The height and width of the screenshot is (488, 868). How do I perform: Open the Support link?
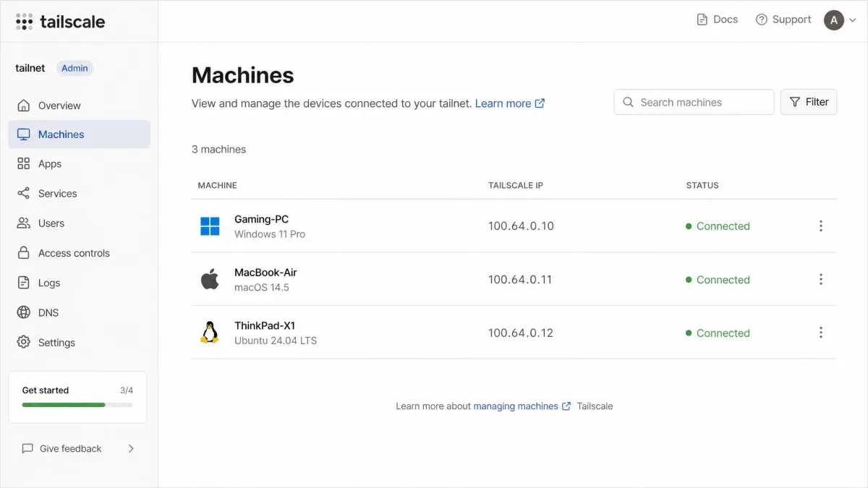[783, 20]
